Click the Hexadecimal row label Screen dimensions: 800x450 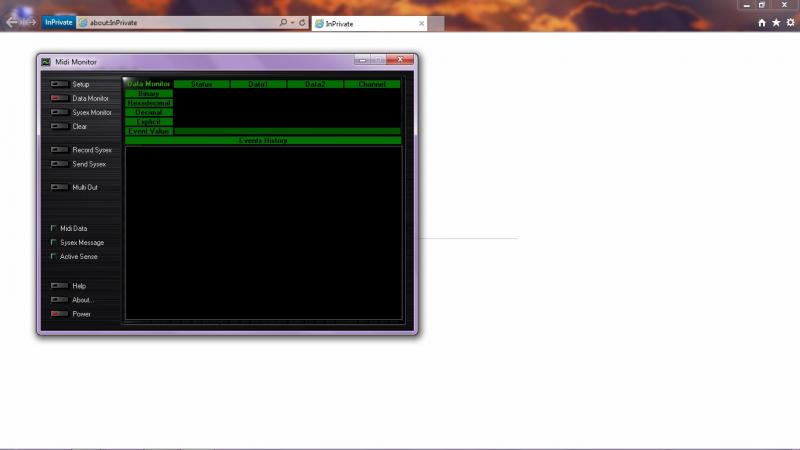148,103
